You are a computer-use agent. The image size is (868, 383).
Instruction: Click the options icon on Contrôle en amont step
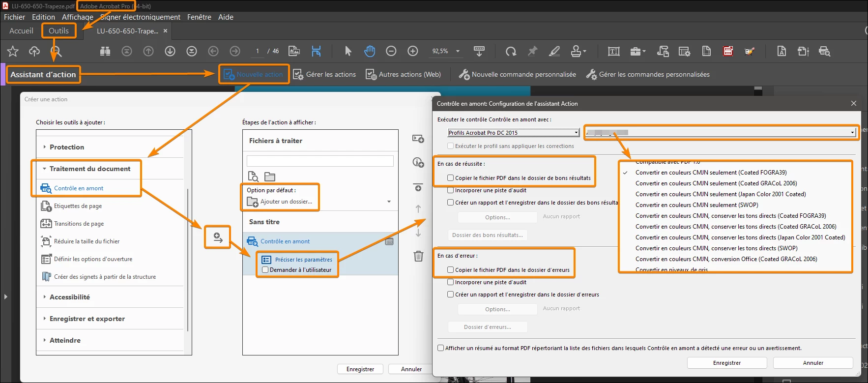pyautogui.click(x=389, y=241)
